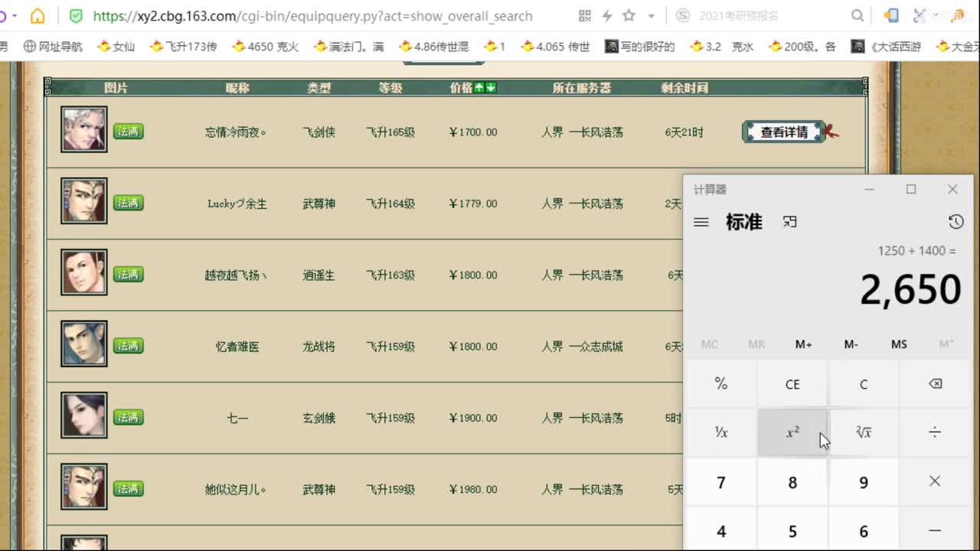
Task: Click the divide key in Calculator
Action: tap(935, 432)
